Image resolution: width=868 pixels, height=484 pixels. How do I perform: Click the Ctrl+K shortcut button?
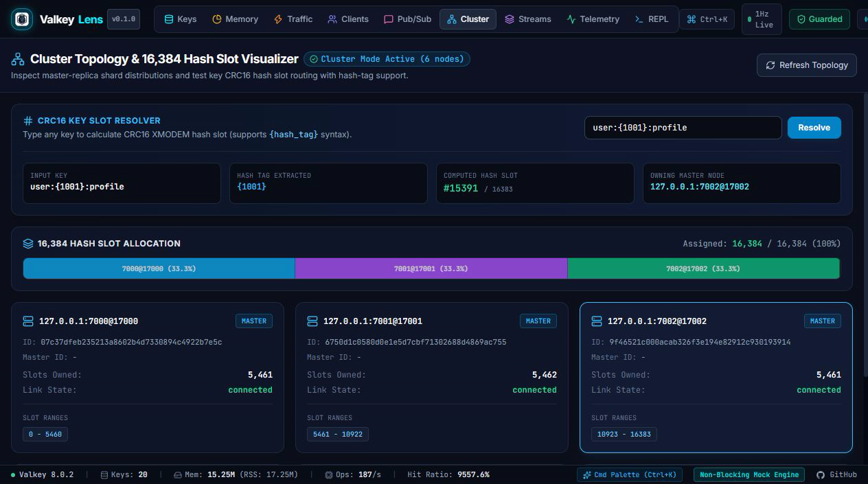pos(707,19)
